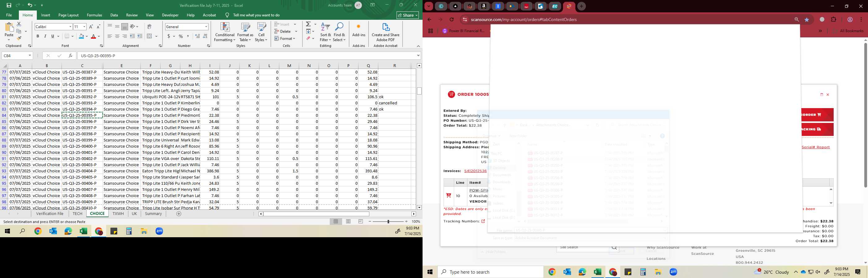
Task: Switch to Page Layout view in status bar
Action: click(348, 221)
